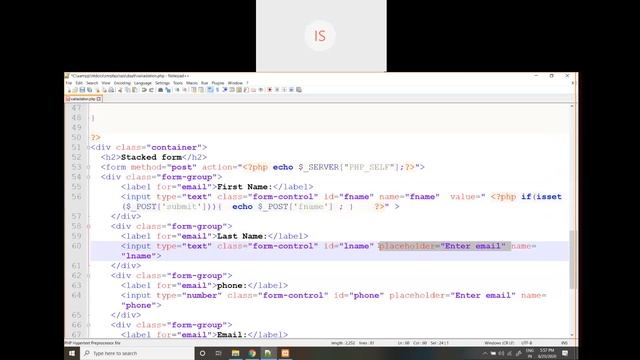Click the Zoom In toolbar icon
640x360 pixels.
coord(177,90)
